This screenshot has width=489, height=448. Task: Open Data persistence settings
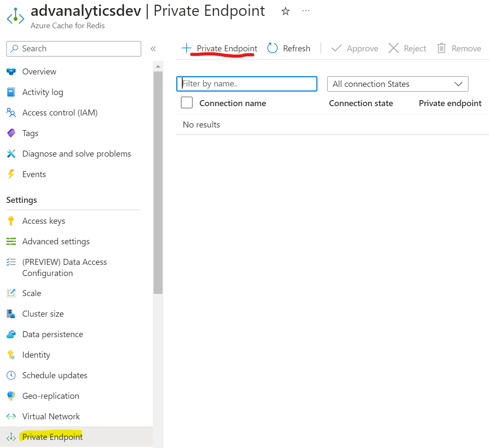pyautogui.click(x=53, y=334)
